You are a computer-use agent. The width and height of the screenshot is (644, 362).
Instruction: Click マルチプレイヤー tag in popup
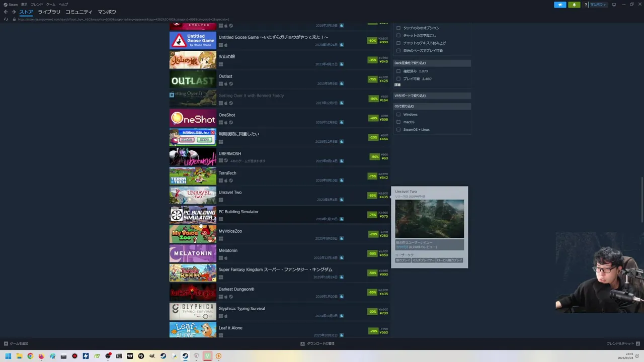coord(423,260)
